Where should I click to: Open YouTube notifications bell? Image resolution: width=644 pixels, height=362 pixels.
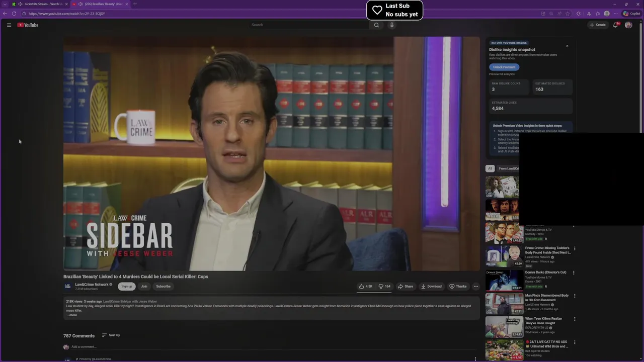coord(615,25)
